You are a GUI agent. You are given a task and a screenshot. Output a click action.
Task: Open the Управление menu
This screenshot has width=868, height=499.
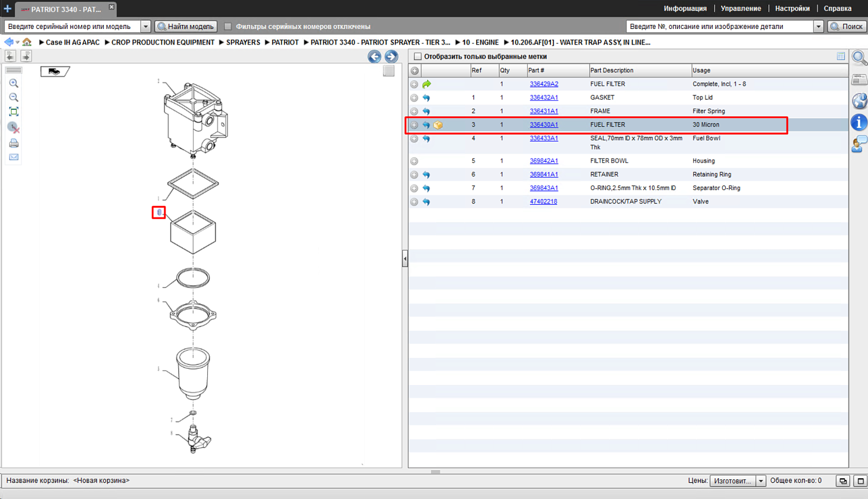point(741,9)
